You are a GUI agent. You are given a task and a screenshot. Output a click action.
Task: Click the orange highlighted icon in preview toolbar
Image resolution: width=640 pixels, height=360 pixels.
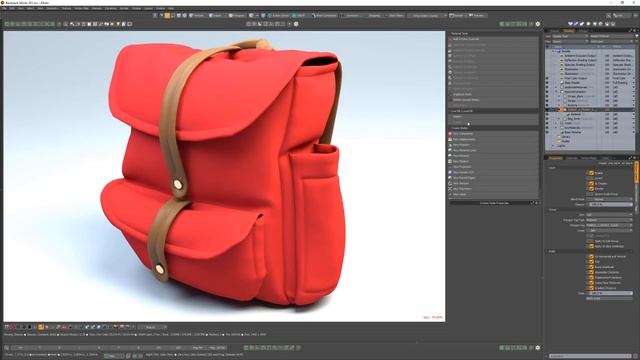[x=41, y=327]
